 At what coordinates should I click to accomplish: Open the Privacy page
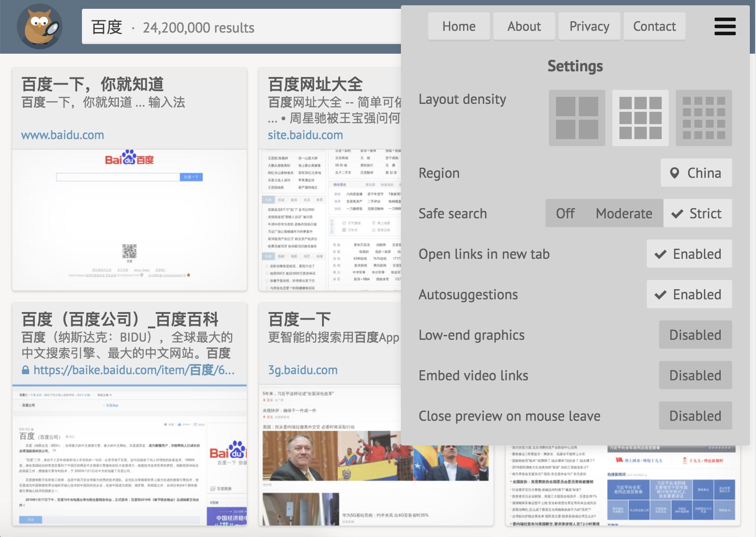(589, 26)
